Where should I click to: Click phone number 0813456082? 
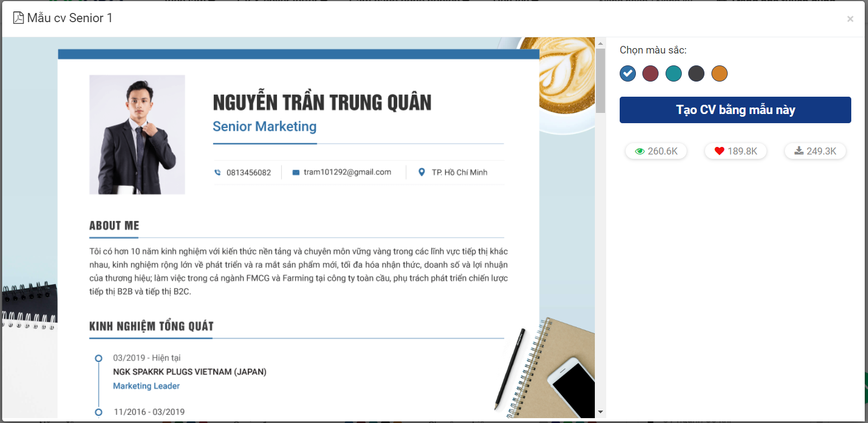point(249,172)
